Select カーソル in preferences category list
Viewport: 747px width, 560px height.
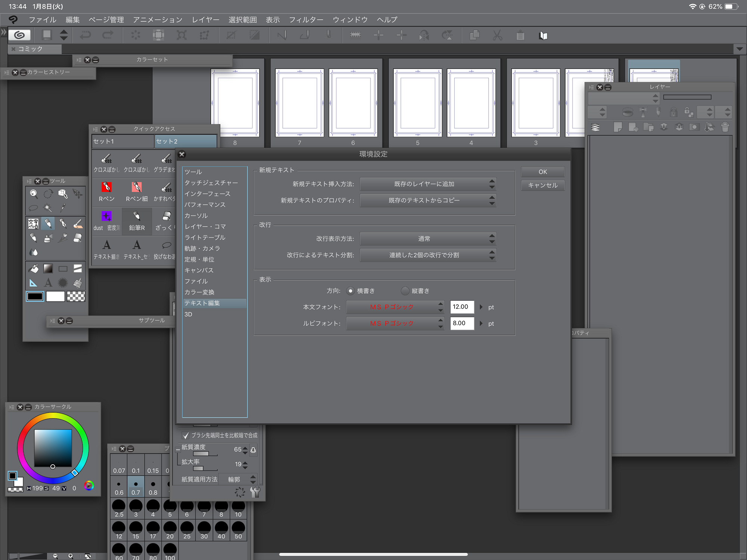[x=196, y=216]
